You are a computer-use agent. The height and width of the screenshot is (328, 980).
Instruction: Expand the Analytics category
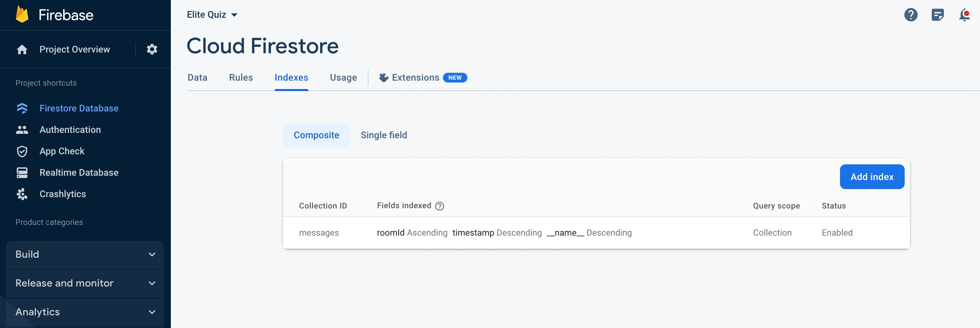(x=85, y=312)
